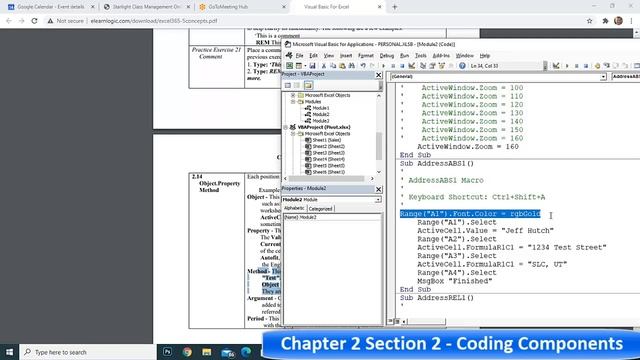The height and width of the screenshot is (360, 640).
Task: Close the Project - VBAProject panel
Action: [378, 75]
